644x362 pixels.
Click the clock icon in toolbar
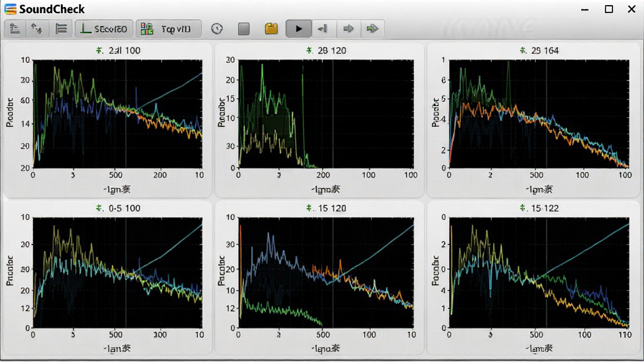pos(217,29)
